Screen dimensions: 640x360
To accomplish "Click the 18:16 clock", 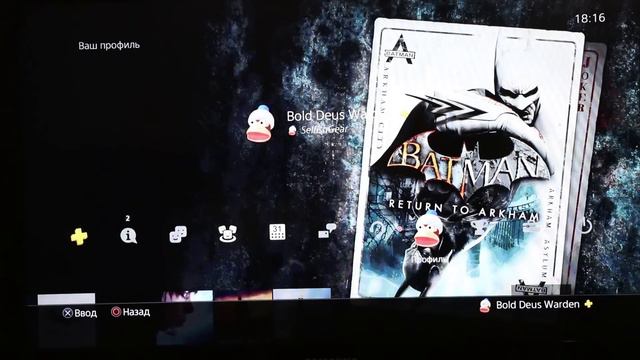I will [x=590, y=18].
